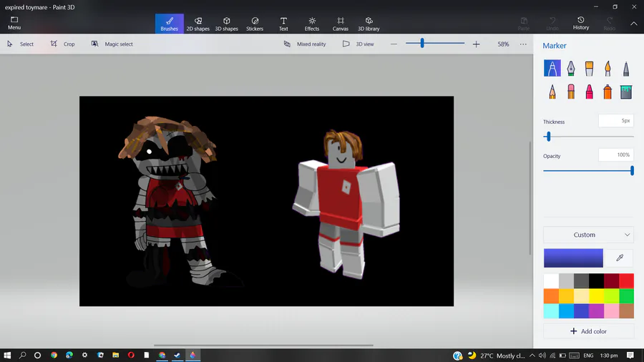The image size is (644, 362).
Task: Open the Menu button
Action: (x=14, y=24)
